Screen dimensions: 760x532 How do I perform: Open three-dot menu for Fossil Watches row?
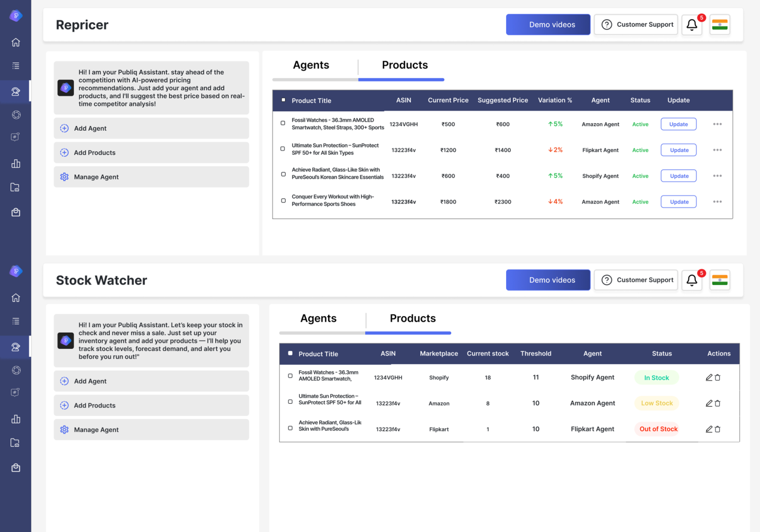[x=717, y=124]
